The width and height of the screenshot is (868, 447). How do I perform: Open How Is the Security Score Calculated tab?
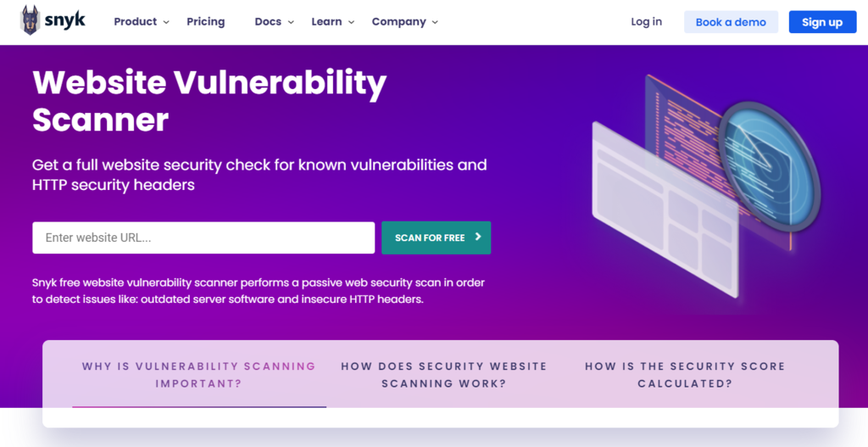685,375
